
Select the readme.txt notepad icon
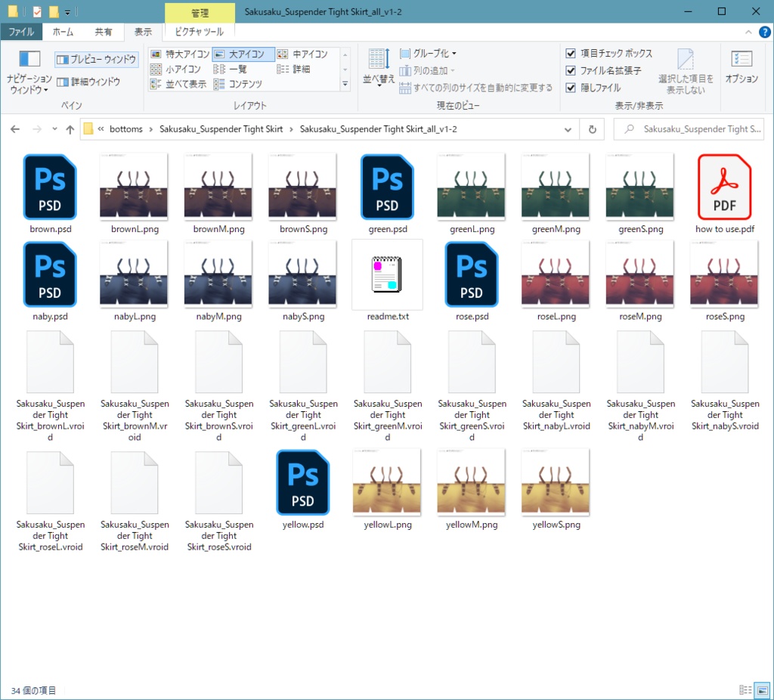tap(387, 274)
